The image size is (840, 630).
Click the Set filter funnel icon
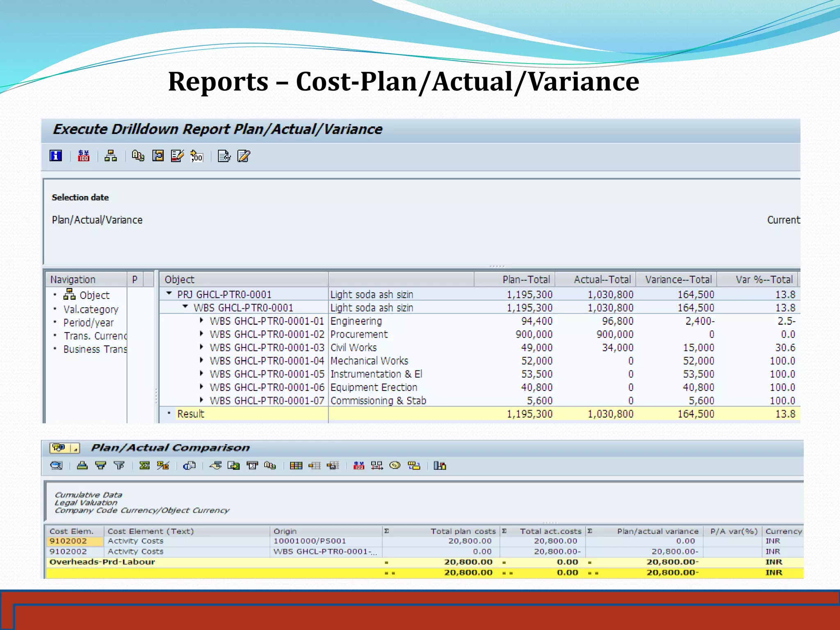click(119, 466)
